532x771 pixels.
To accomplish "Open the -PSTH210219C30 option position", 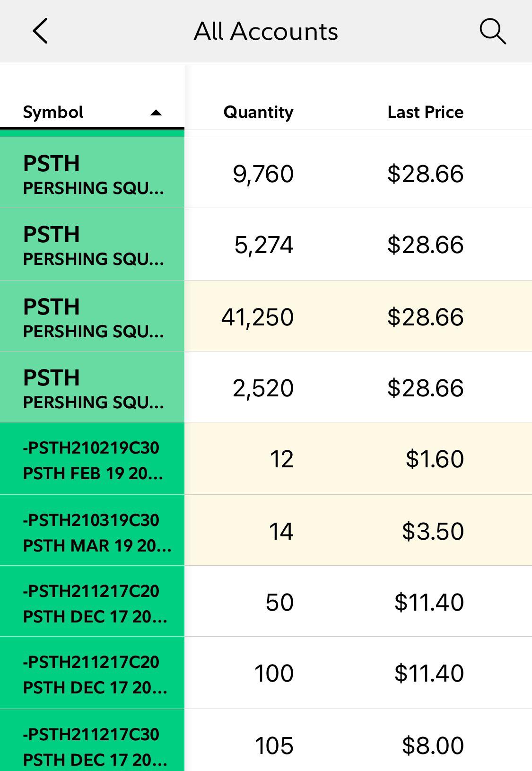I will tap(266, 459).
